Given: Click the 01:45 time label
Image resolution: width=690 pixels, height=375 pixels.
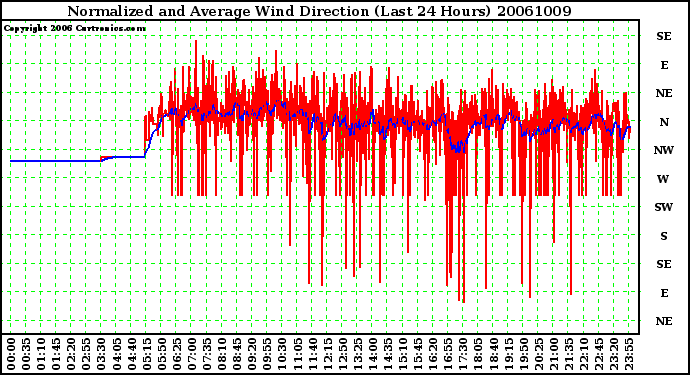Looking at the screenshot, I should pos(56,354).
